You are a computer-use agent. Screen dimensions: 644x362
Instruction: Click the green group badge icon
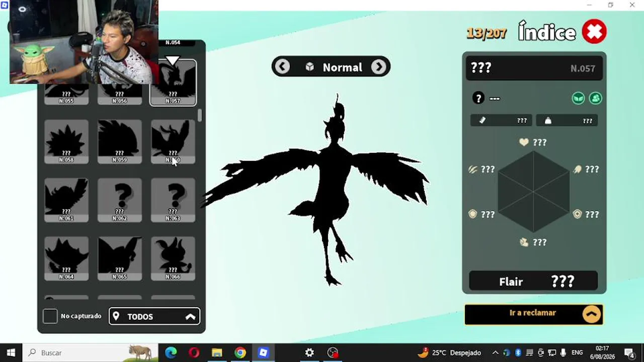pos(596,98)
